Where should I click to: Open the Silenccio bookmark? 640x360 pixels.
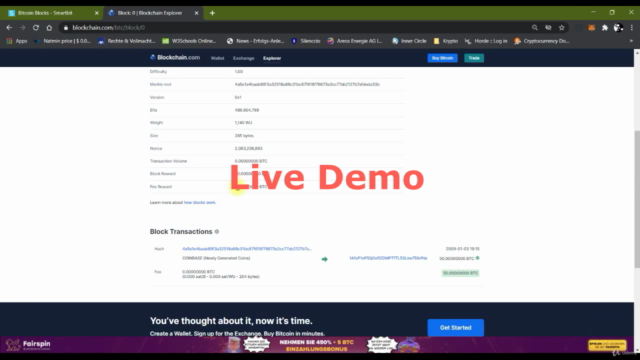pos(306,41)
